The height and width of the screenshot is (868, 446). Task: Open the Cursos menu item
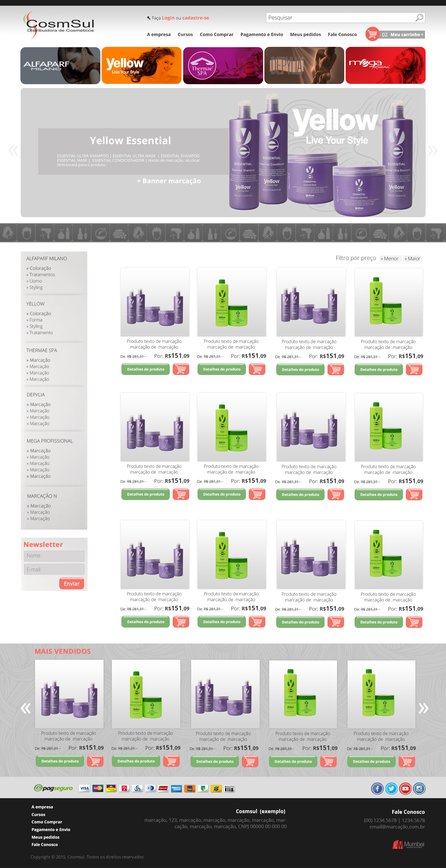pos(185,34)
